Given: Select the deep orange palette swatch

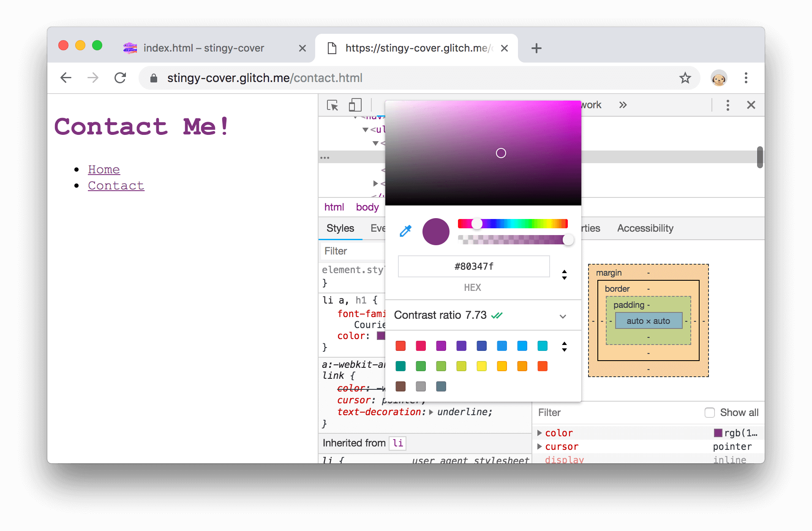Looking at the screenshot, I should point(542,366).
